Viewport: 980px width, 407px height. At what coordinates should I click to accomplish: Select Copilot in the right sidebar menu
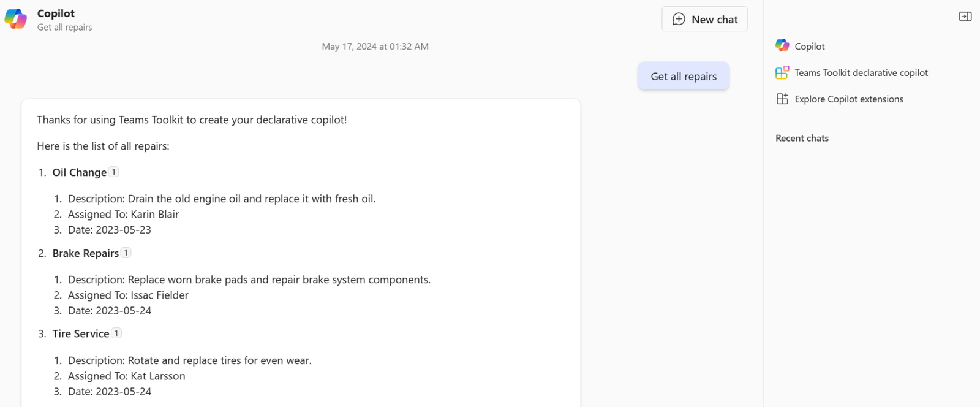click(x=809, y=45)
